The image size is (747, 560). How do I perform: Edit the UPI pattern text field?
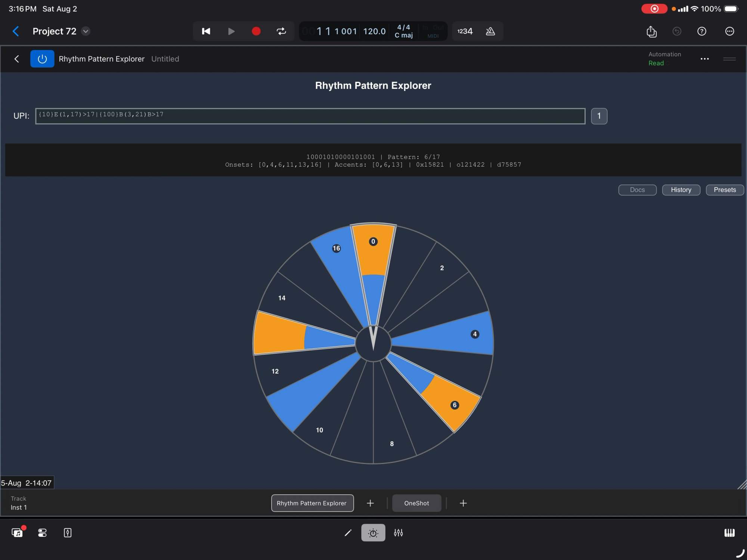[310, 115]
